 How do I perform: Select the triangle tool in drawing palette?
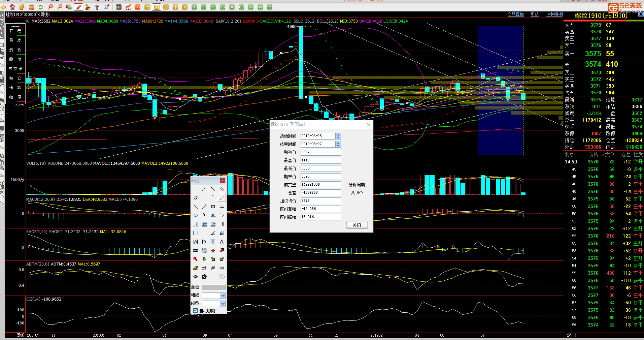[222, 207]
